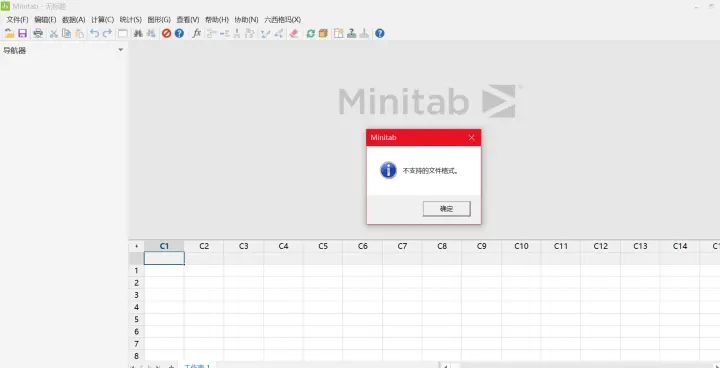Click the Redo arrow icon
The height and width of the screenshot is (368, 720).
107,34
